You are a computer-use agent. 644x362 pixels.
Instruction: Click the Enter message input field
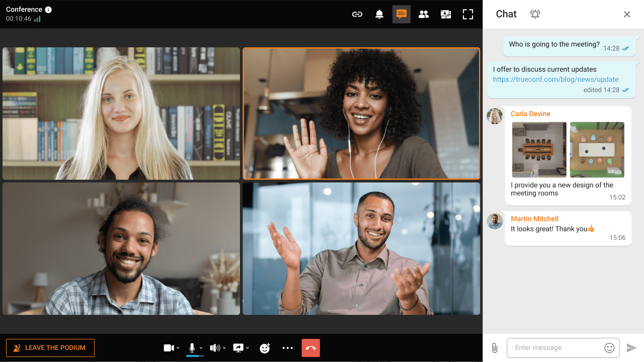tap(553, 347)
